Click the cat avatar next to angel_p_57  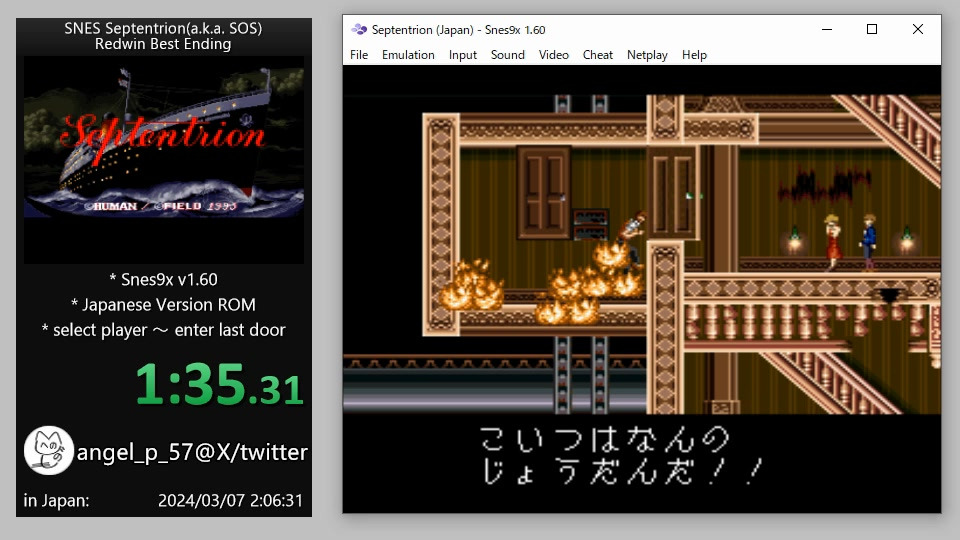[48, 451]
